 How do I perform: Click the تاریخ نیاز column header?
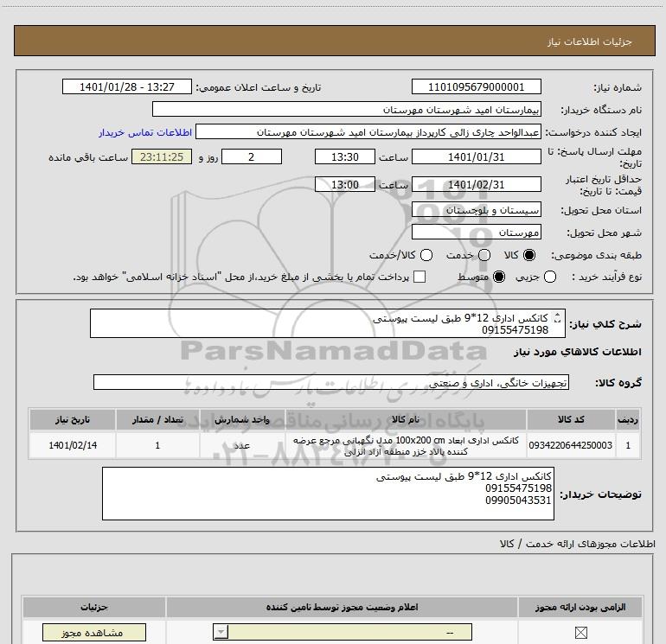(73, 419)
